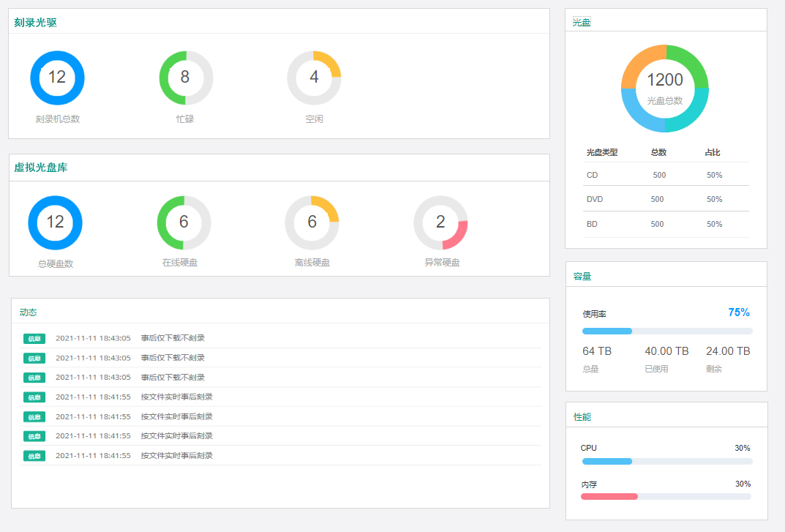Click the 光盘类型 column header
Image resolution: width=785 pixels, height=532 pixels.
pyautogui.click(x=602, y=152)
